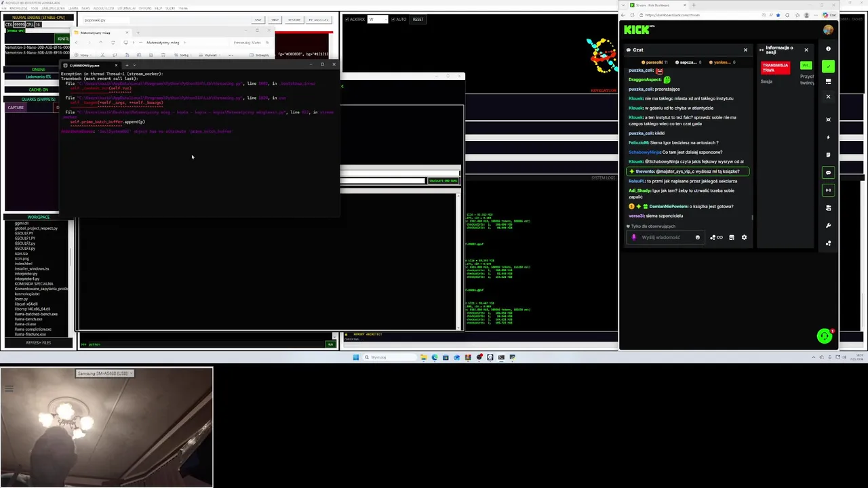
Task: Open File Explorer from taskbar
Action: point(423,357)
